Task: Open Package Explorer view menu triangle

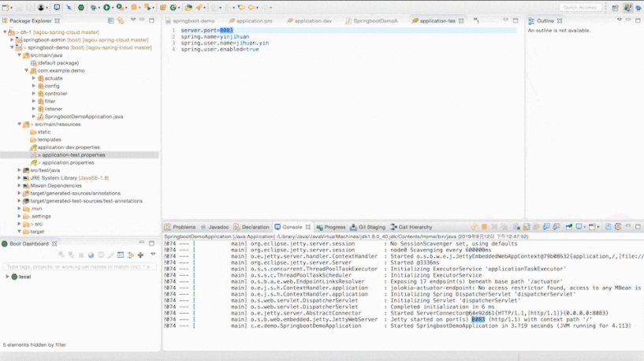Action: point(133,20)
